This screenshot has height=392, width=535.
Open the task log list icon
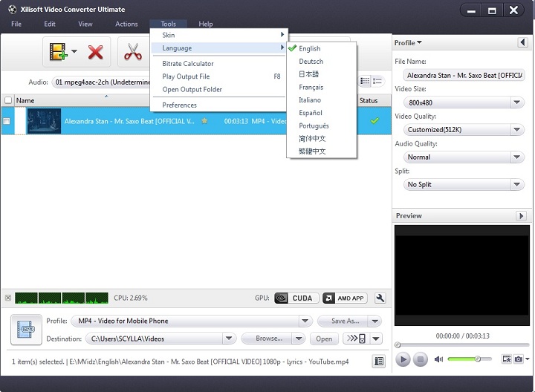379,361
